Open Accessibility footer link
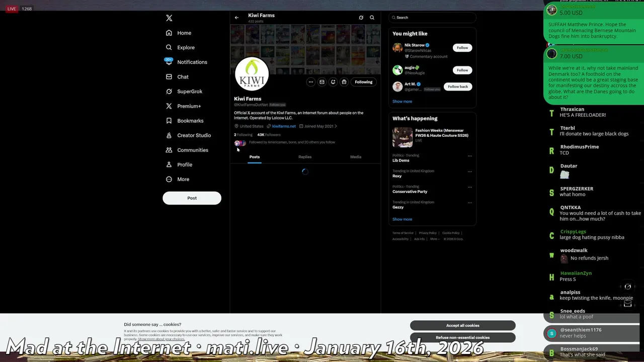 tap(400, 239)
